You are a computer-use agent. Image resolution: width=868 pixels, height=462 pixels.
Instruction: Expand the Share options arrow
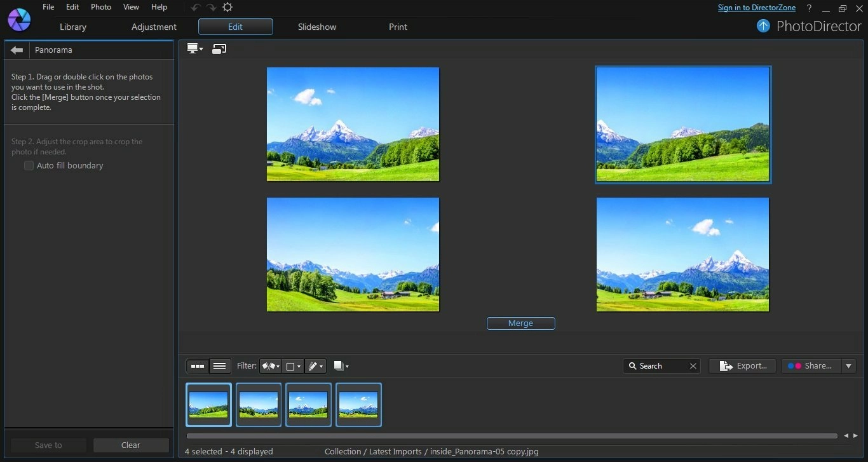pos(848,366)
